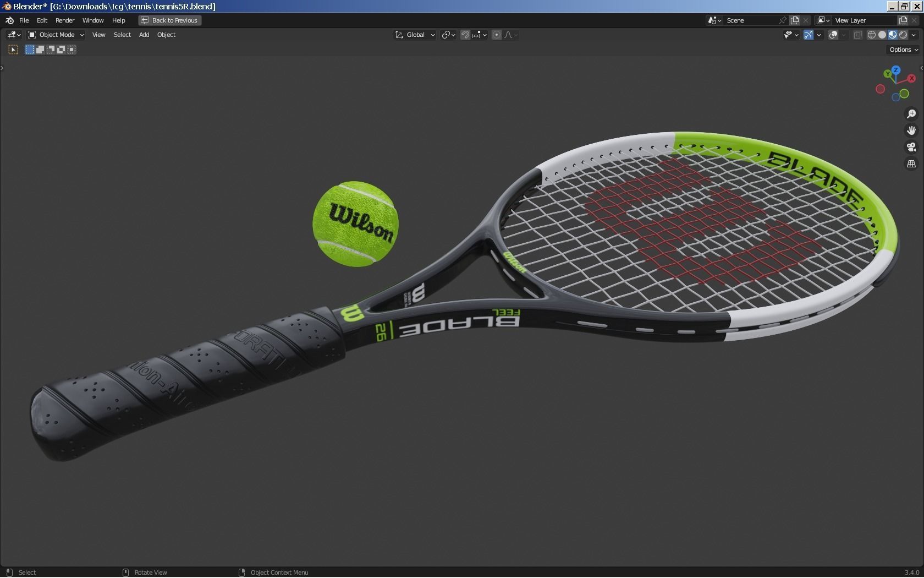Open Global transform orientation dropdown
This screenshot has height=578, width=924.
[x=415, y=35]
